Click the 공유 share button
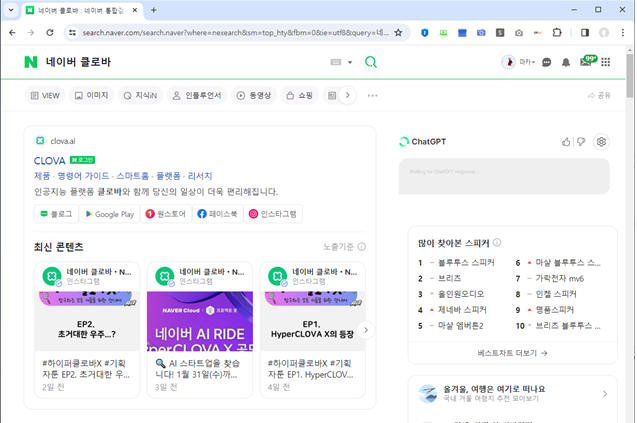 599,95
